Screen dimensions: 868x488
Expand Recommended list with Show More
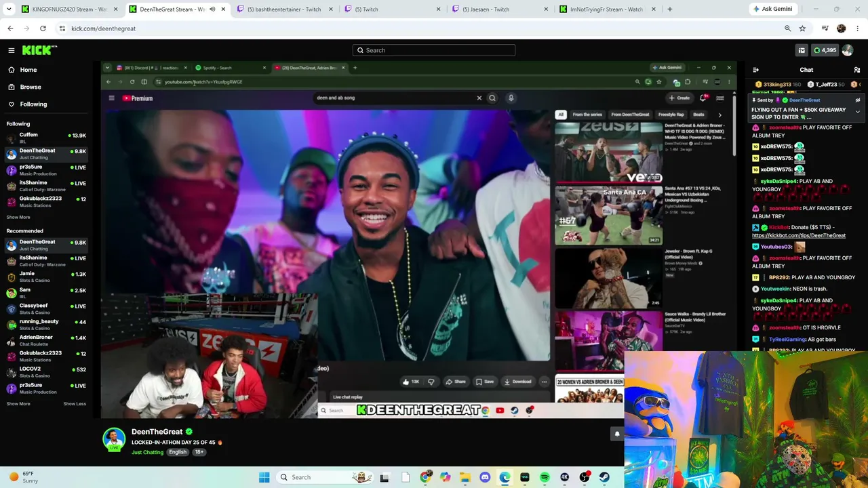tap(18, 404)
